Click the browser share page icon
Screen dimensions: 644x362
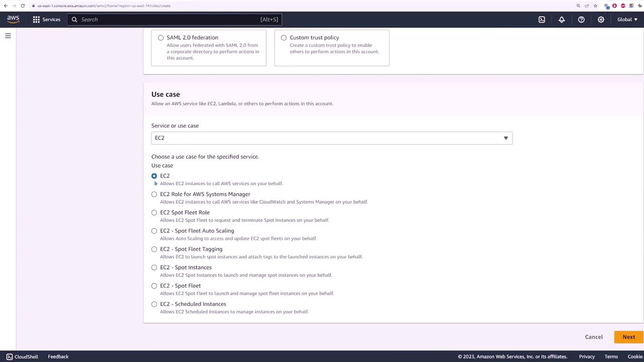tap(587, 6)
